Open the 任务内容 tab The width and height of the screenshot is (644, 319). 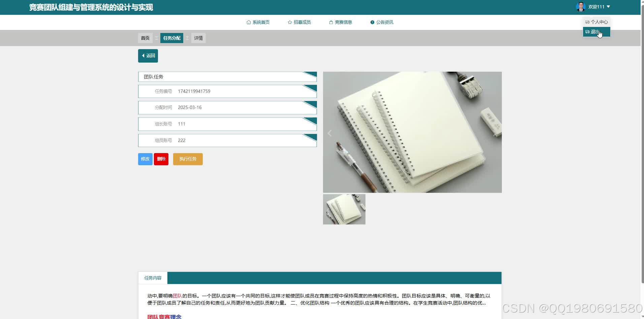pyautogui.click(x=153, y=278)
